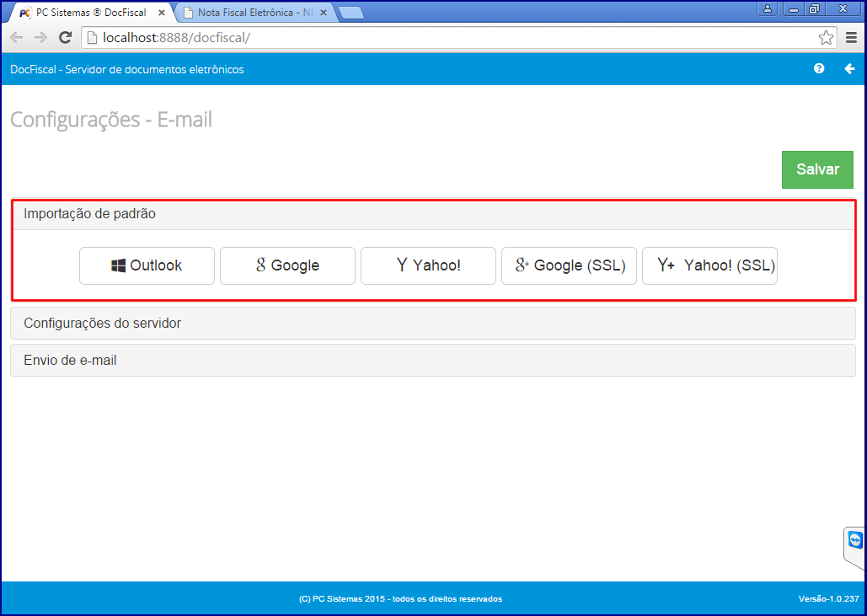Click the browser forward navigation arrow
The width and height of the screenshot is (867, 616).
pos(40,38)
